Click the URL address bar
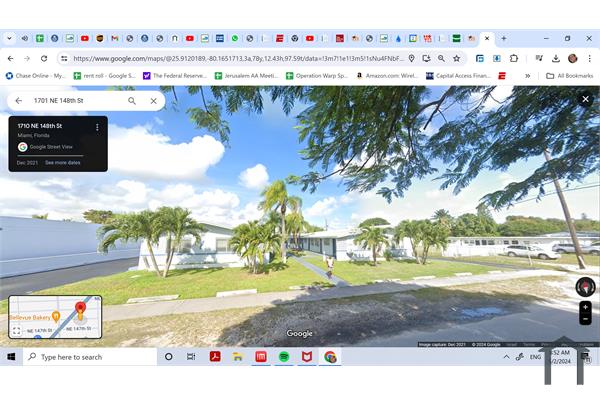The width and height of the screenshot is (600, 395). tap(238, 59)
